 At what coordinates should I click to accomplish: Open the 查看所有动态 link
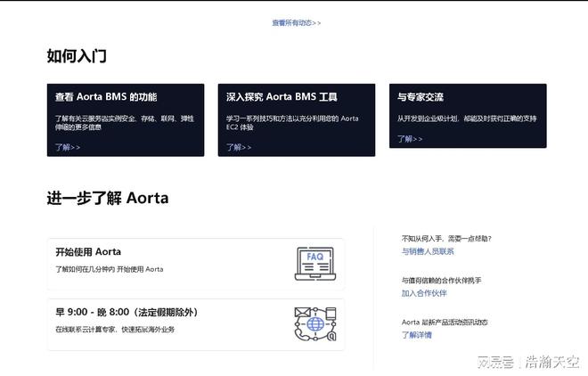(297, 23)
